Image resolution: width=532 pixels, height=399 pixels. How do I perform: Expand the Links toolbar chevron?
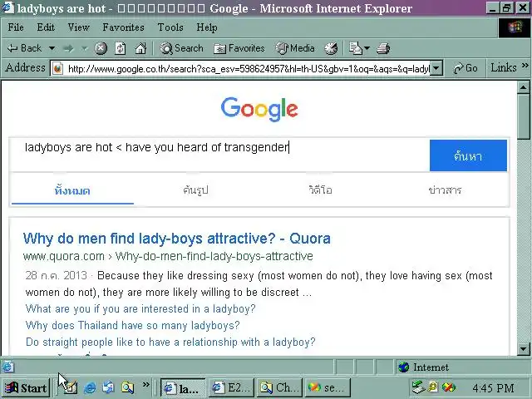(x=525, y=66)
